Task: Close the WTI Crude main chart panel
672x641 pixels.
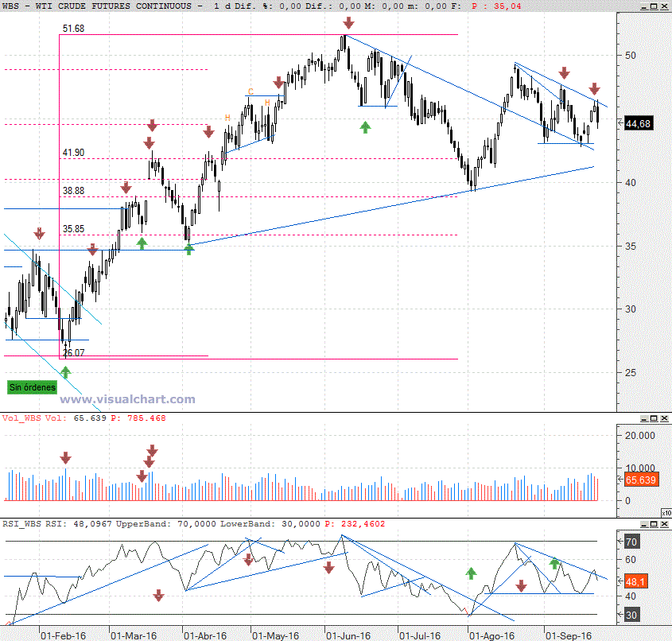Action: pos(664,6)
